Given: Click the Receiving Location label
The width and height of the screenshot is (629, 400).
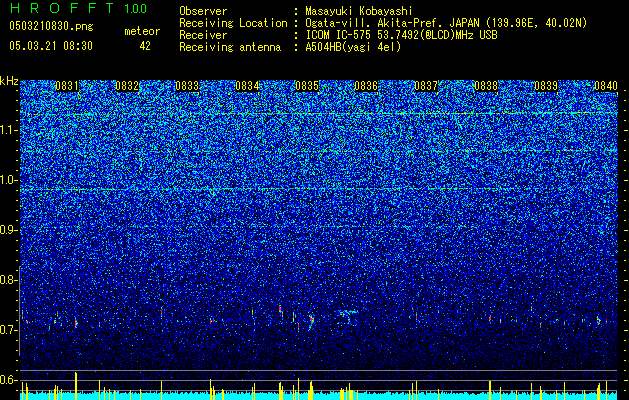Looking at the screenshot, I should pos(233,23).
